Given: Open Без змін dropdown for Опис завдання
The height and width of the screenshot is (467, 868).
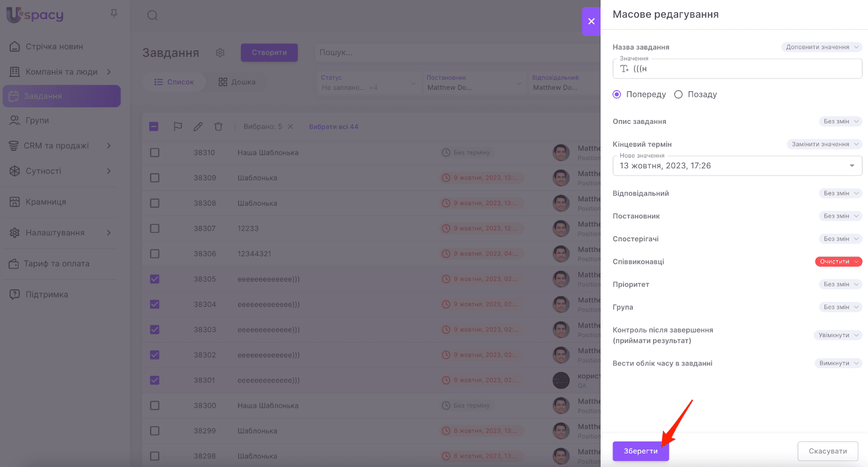Looking at the screenshot, I should (840, 122).
